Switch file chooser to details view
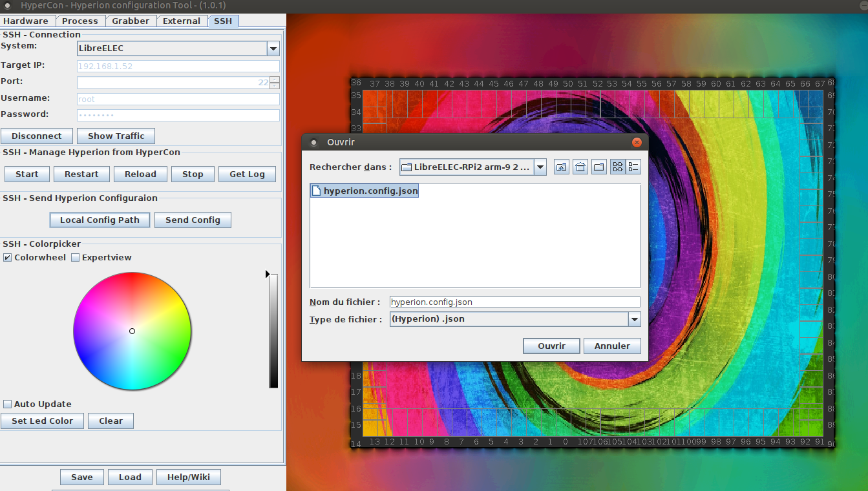 pyautogui.click(x=633, y=167)
